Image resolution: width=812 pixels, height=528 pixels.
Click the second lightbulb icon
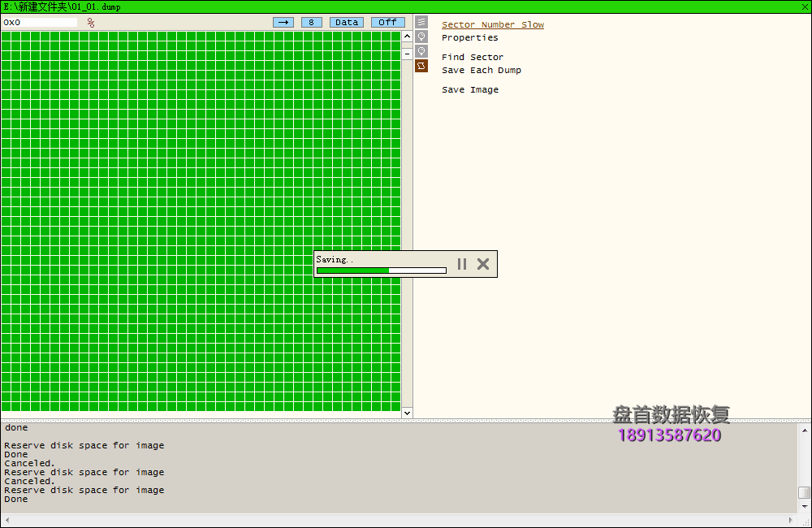click(421, 51)
